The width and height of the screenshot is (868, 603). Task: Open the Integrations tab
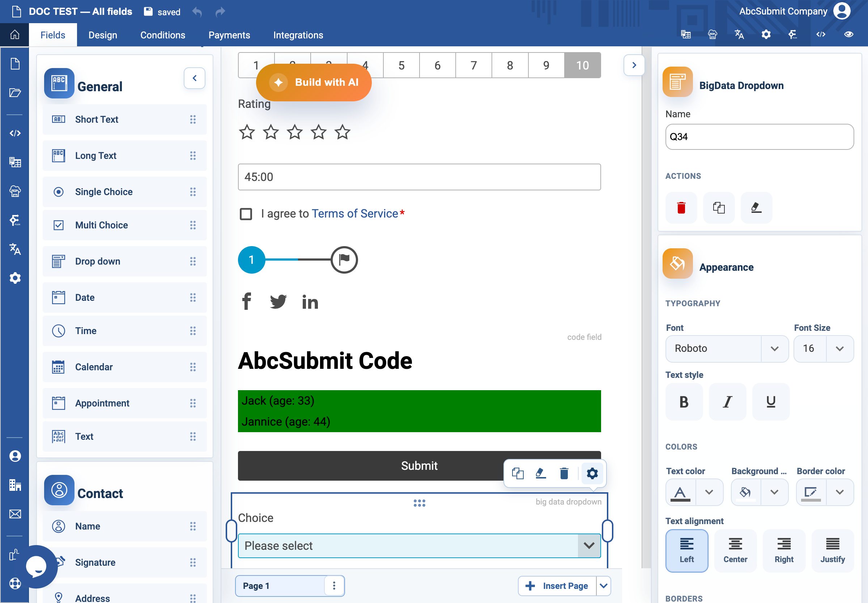(x=298, y=35)
